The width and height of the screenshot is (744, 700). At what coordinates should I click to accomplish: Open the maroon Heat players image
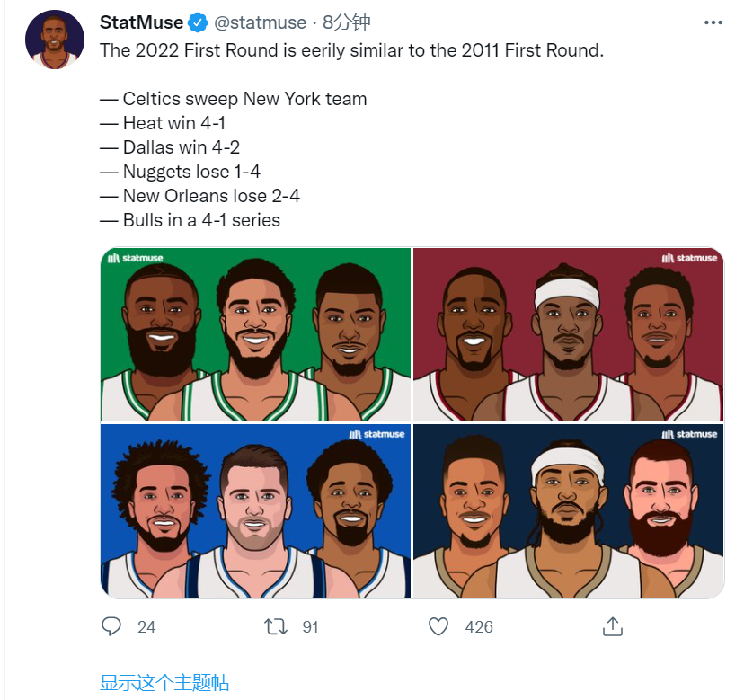pyautogui.click(x=568, y=334)
